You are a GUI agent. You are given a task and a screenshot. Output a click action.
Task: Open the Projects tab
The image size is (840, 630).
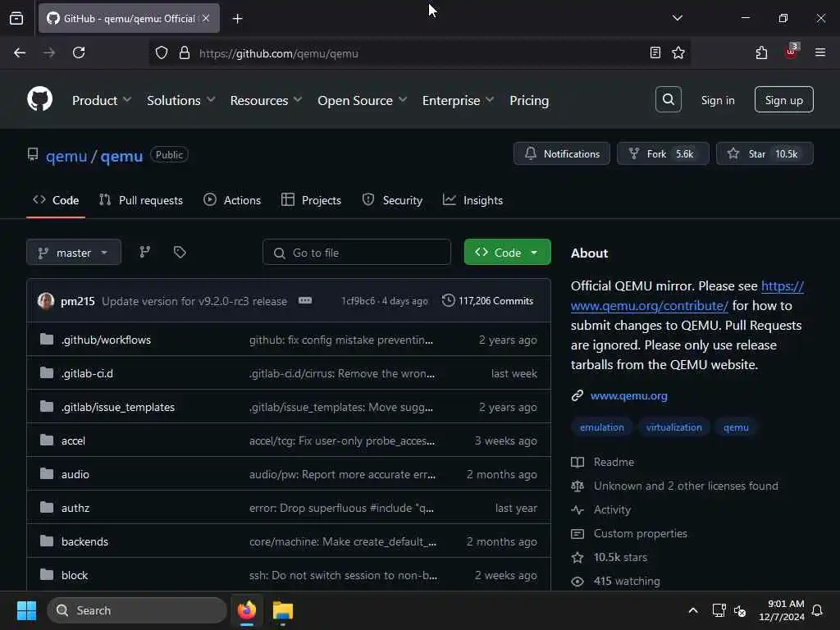311,200
